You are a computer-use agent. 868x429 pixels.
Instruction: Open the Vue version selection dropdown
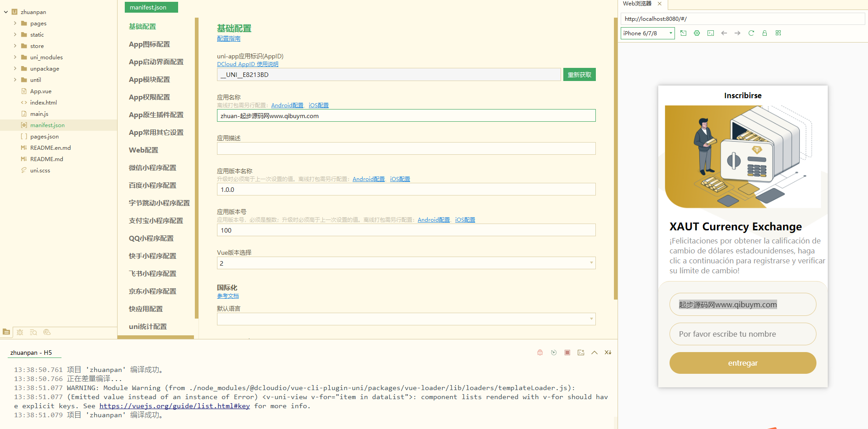[x=406, y=263]
